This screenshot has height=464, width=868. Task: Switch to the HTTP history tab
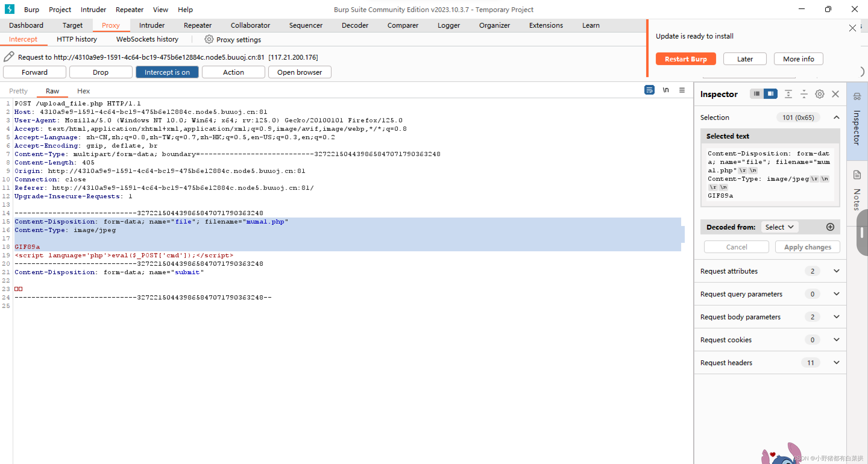point(77,39)
